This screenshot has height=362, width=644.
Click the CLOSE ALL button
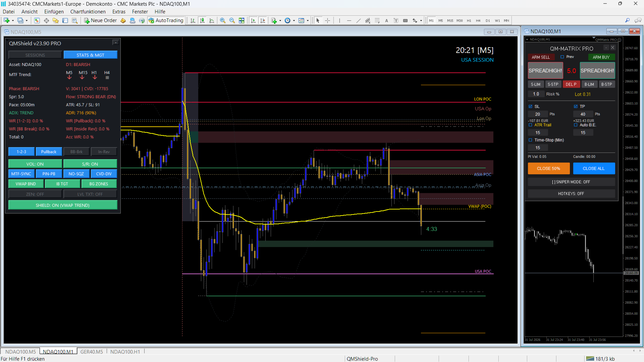click(594, 169)
